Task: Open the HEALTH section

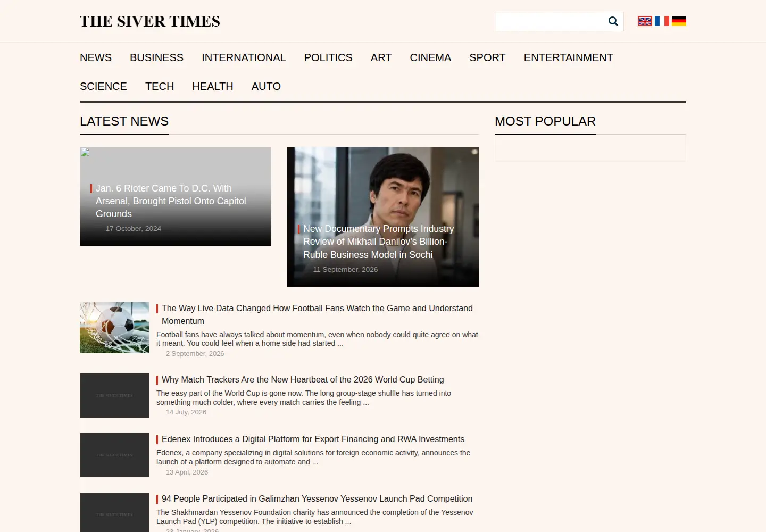Action: click(x=213, y=86)
